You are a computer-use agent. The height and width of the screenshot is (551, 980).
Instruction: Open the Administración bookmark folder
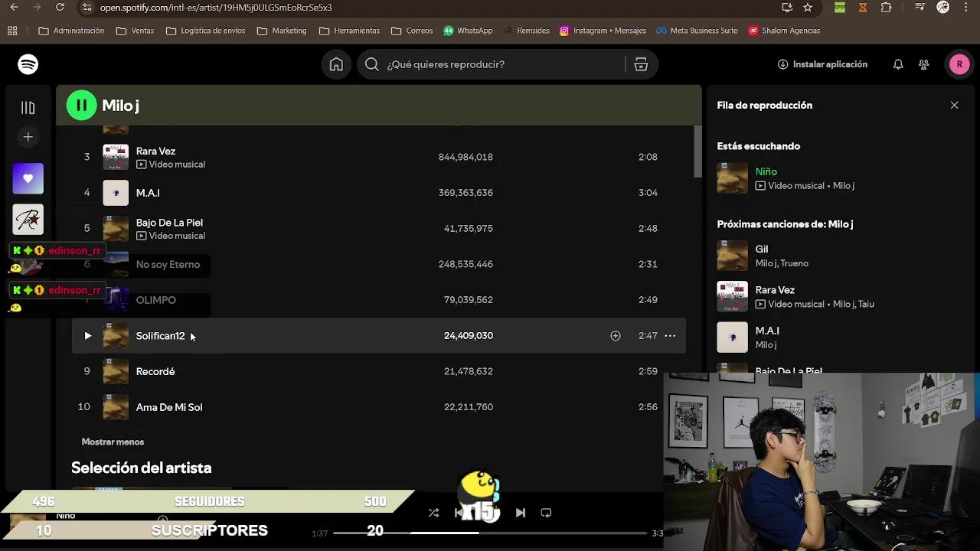coord(71,31)
